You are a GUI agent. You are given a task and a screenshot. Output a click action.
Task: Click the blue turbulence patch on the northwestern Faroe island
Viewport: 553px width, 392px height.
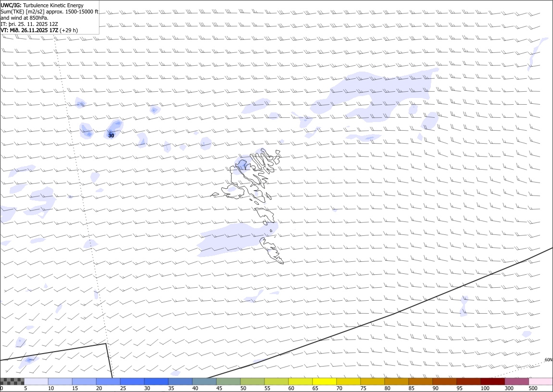coord(242,164)
